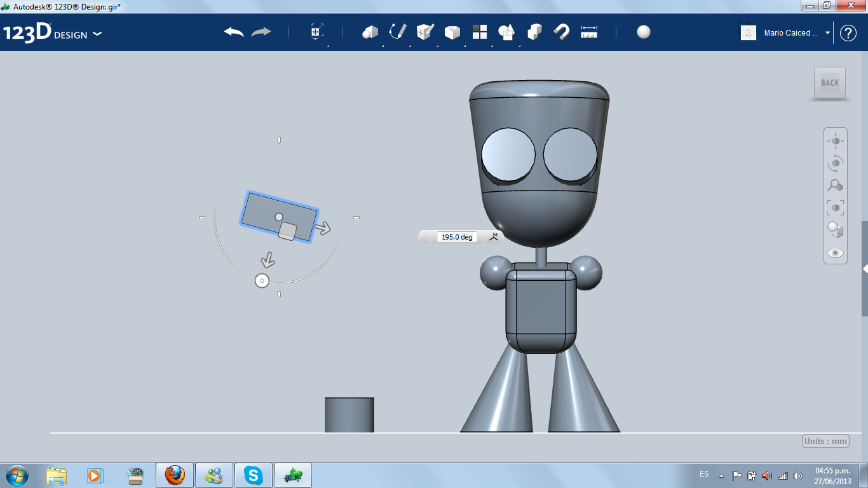Select the Orbit navigation tool

[836, 163]
